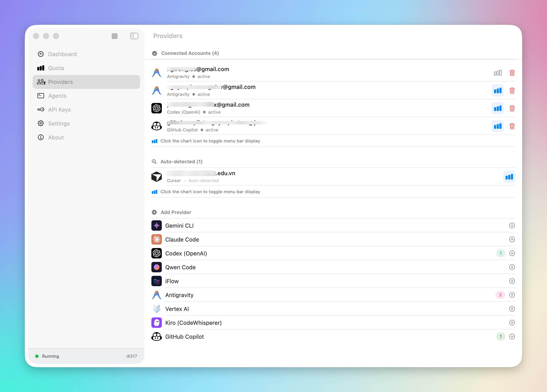Click the stop button in the sidebar header
547x392 pixels.
[x=115, y=36]
